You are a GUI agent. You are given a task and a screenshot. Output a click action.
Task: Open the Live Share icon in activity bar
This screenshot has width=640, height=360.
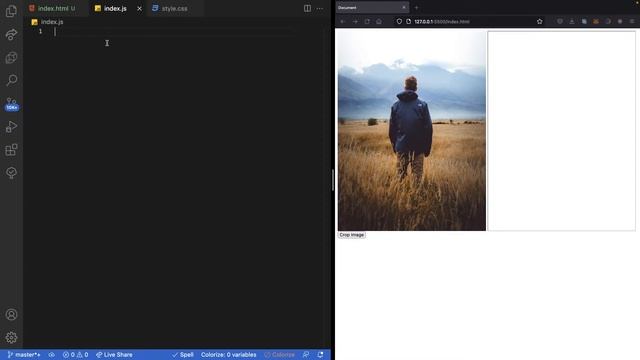tap(11, 35)
